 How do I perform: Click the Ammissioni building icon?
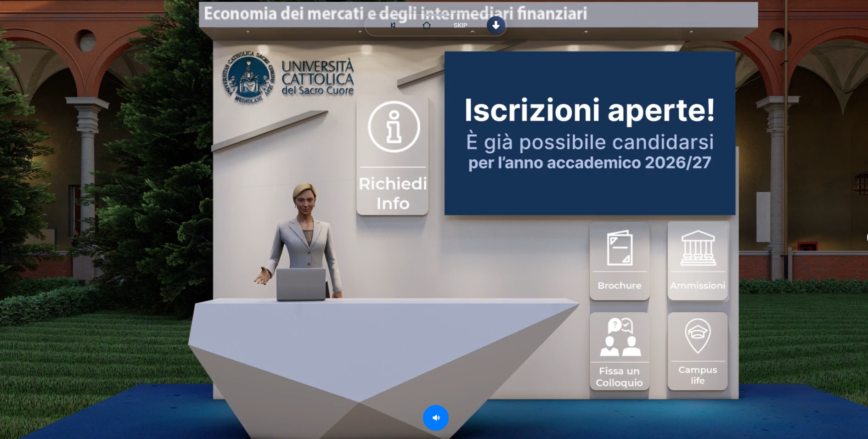pos(698,248)
